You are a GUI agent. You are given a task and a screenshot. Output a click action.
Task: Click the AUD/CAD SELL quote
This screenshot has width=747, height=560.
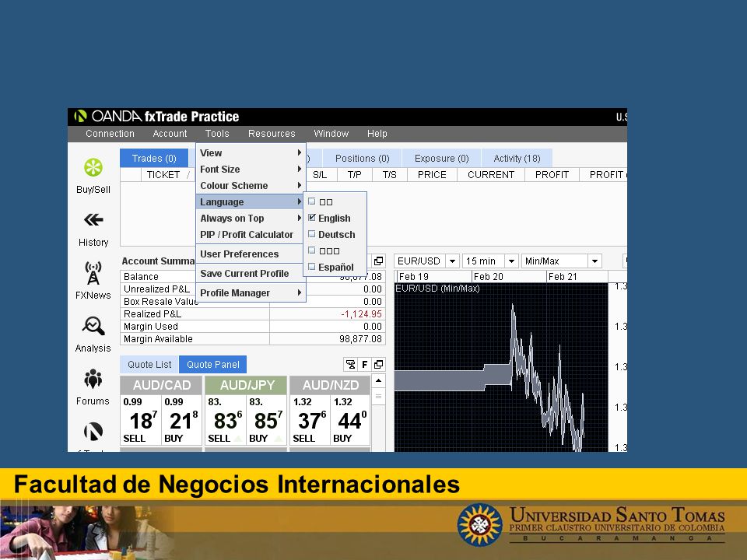(141, 420)
